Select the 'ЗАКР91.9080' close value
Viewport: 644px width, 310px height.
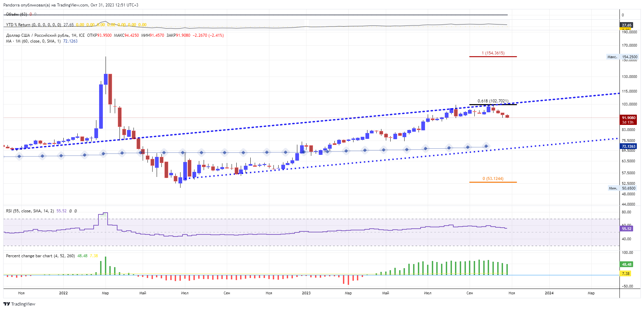(x=178, y=35)
